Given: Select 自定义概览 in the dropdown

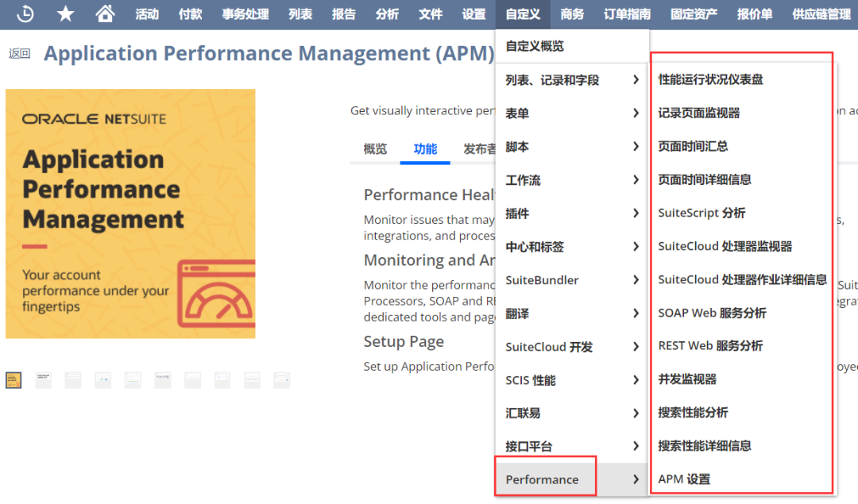Looking at the screenshot, I should pos(572,47).
